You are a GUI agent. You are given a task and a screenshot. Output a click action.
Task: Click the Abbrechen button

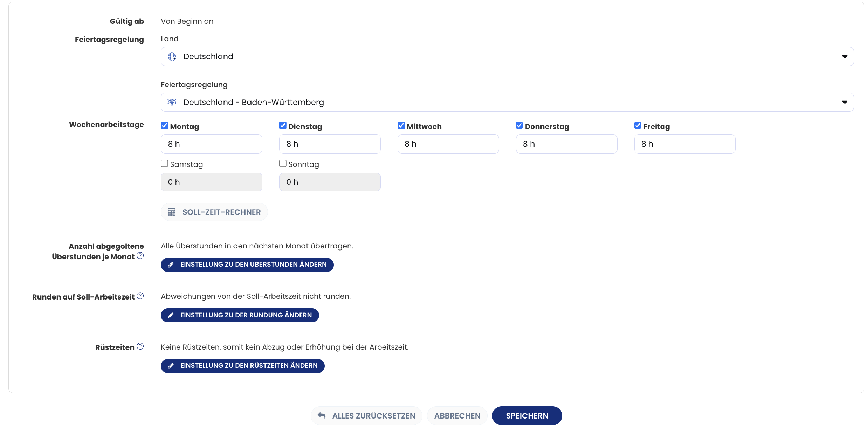pyautogui.click(x=457, y=416)
